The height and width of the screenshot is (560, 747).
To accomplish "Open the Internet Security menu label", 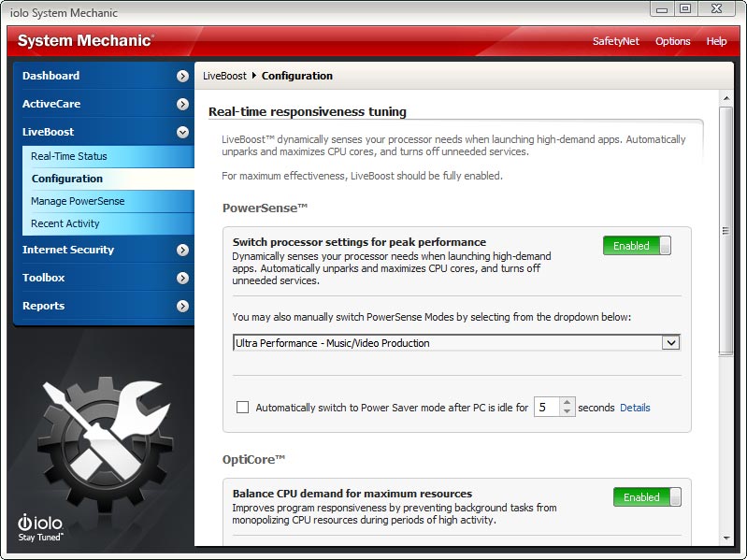I will pyautogui.click(x=68, y=250).
